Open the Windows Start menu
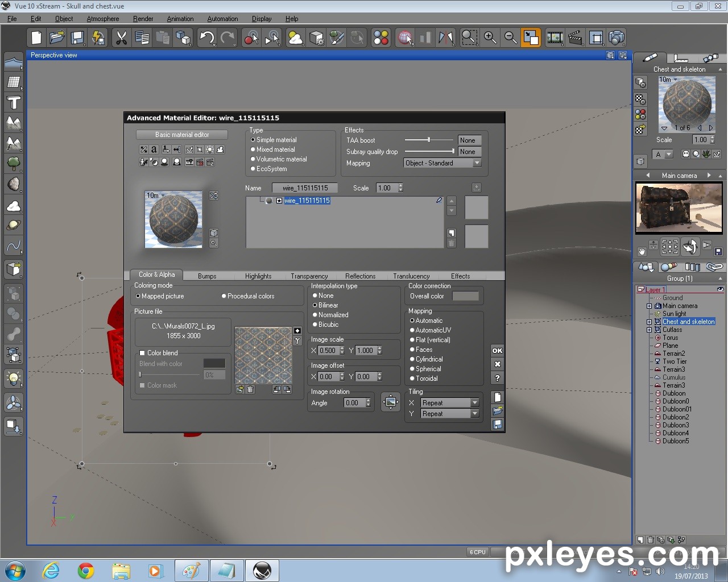 pyautogui.click(x=15, y=571)
